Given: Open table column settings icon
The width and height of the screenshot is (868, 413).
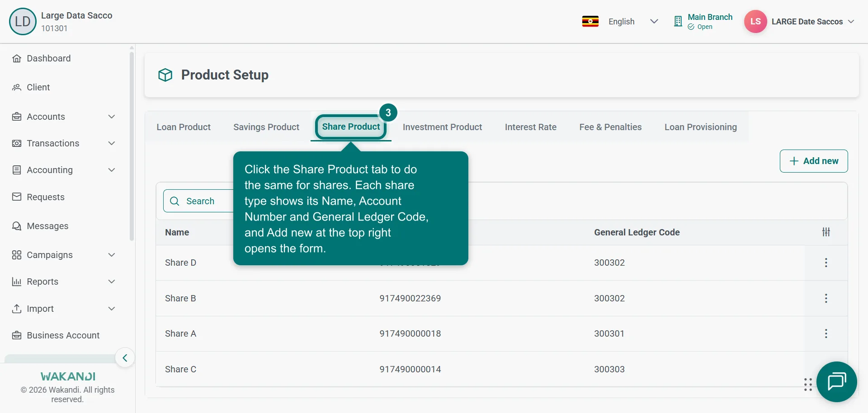Looking at the screenshot, I should [826, 232].
